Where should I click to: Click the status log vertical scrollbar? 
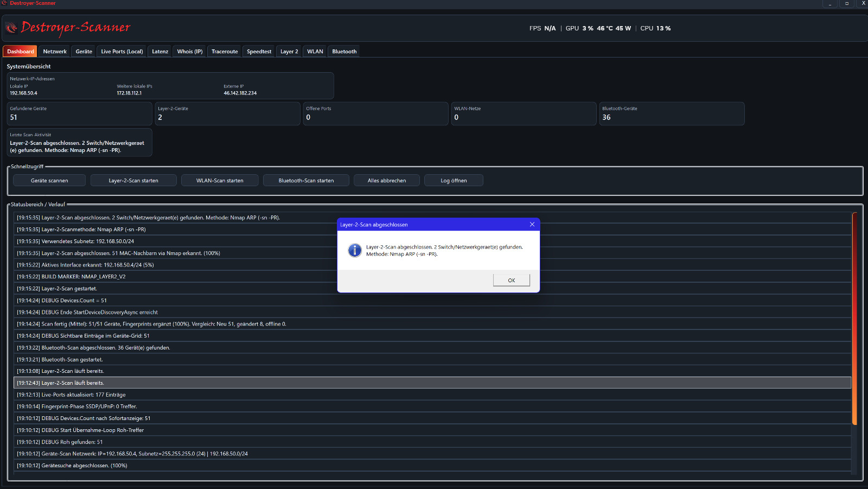tap(854, 318)
